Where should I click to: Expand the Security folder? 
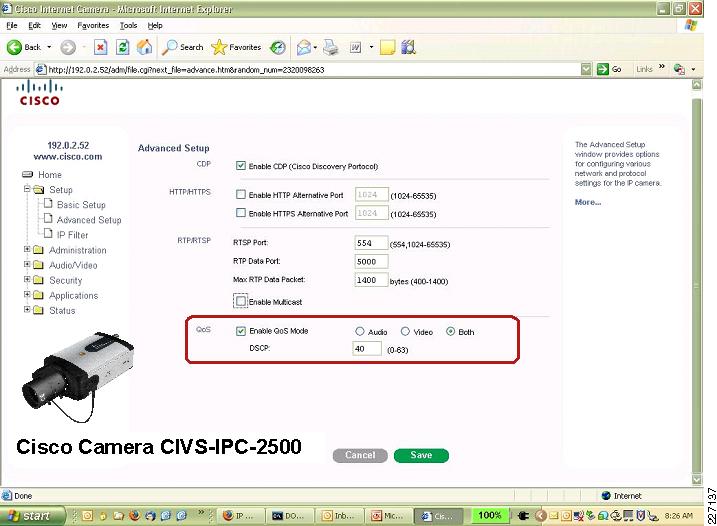point(27,279)
